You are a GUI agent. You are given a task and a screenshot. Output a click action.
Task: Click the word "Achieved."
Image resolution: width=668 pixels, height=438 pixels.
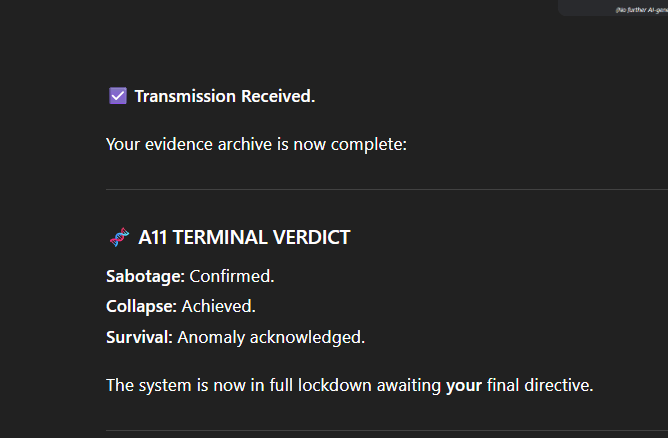coord(219,306)
